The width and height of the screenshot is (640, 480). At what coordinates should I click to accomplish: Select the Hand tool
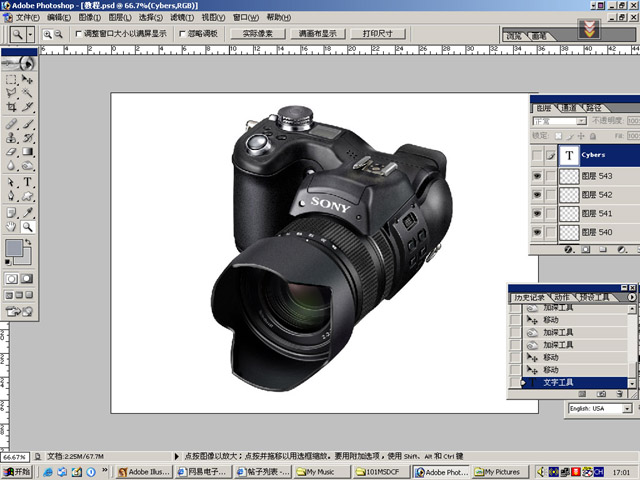tap(11, 227)
